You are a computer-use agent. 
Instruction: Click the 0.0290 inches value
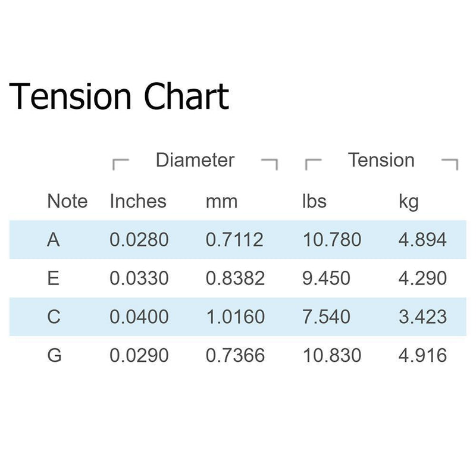(x=139, y=355)
